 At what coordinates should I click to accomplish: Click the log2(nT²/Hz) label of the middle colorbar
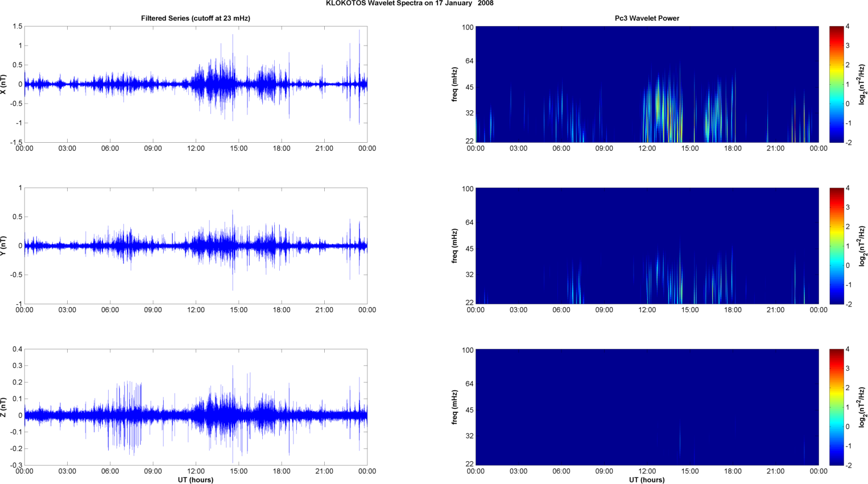(862, 246)
